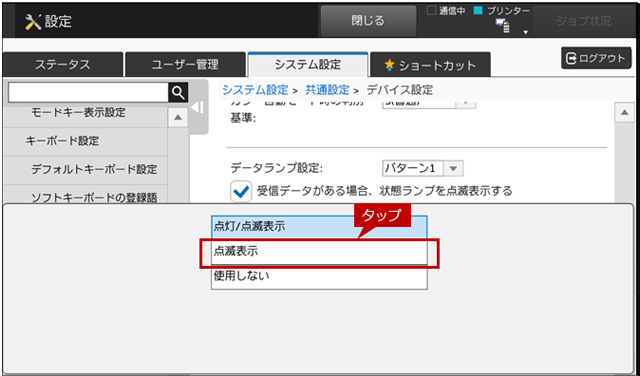Select the システム設定 tab
The width and height of the screenshot is (640, 376).
pos(308,64)
